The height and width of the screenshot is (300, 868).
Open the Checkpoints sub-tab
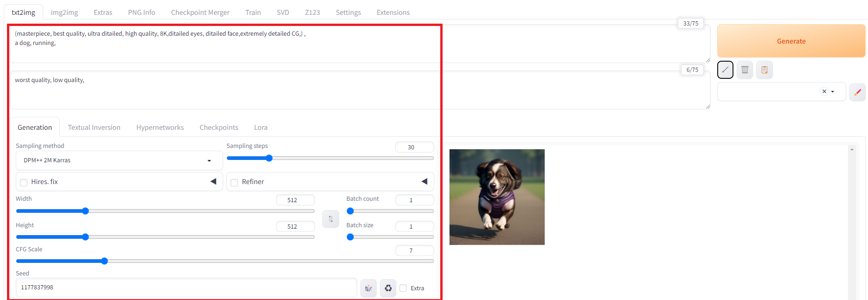(219, 128)
